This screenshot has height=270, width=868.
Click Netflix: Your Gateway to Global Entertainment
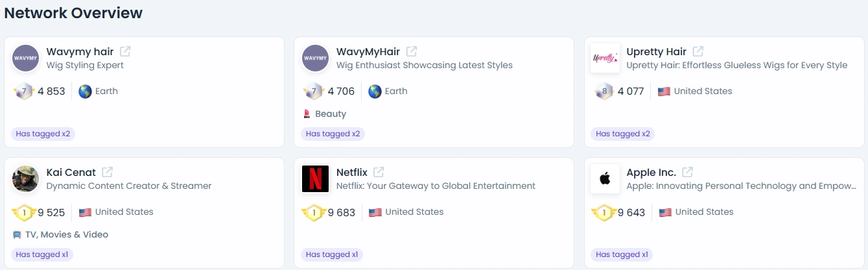point(436,186)
